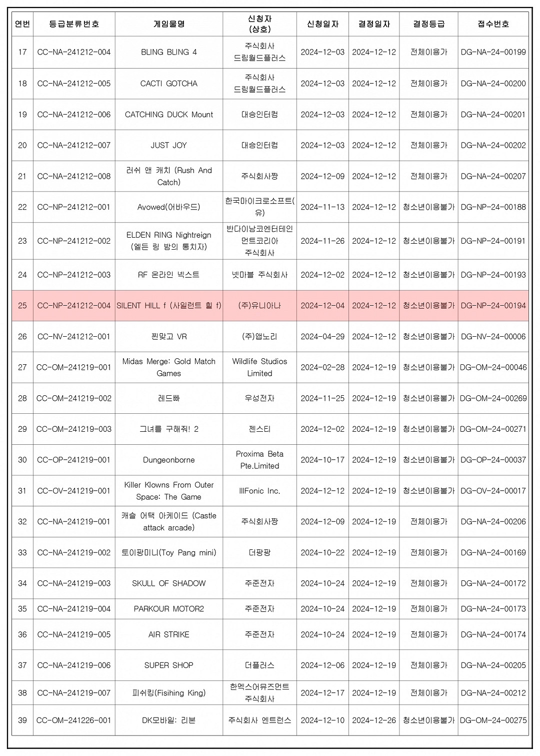Click the 찐맞고 VR game name
Screen dimensions: 540x756
click(169, 337)
